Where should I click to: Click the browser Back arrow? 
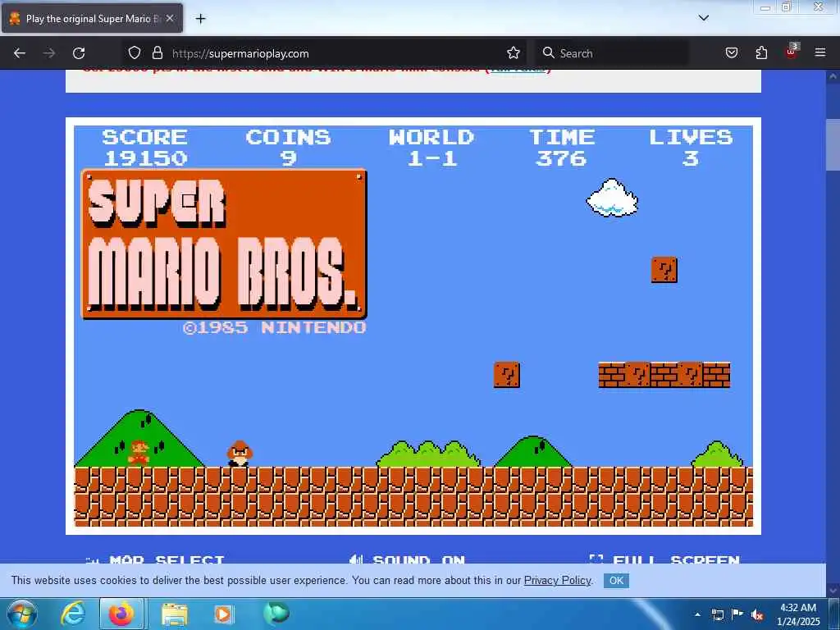tap(20, 53)
